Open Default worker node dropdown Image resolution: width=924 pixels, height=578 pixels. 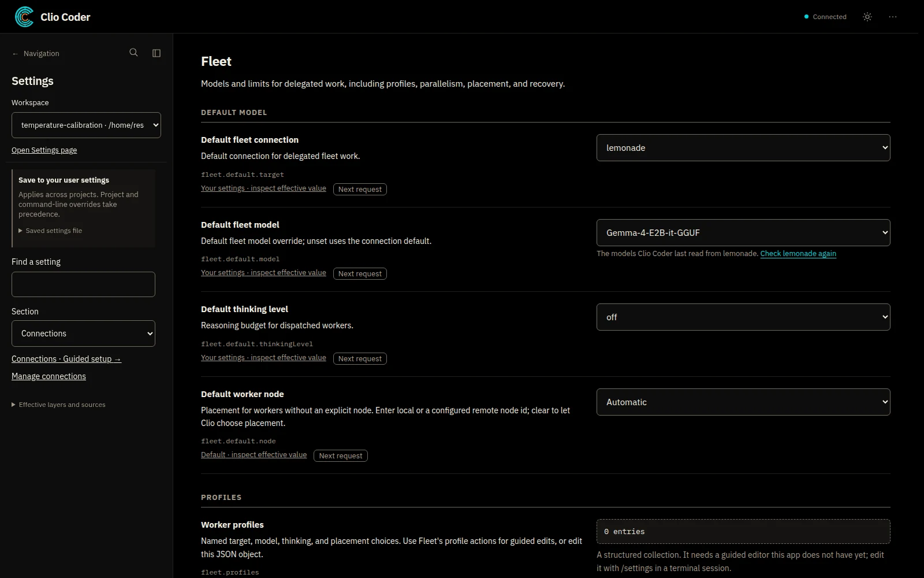click(743, 402)
